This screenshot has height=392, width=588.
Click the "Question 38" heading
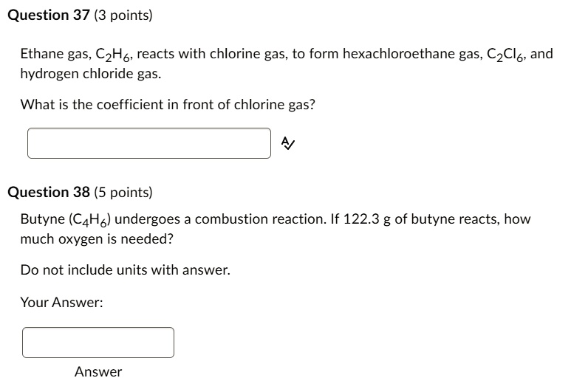[x=49, y=193]
